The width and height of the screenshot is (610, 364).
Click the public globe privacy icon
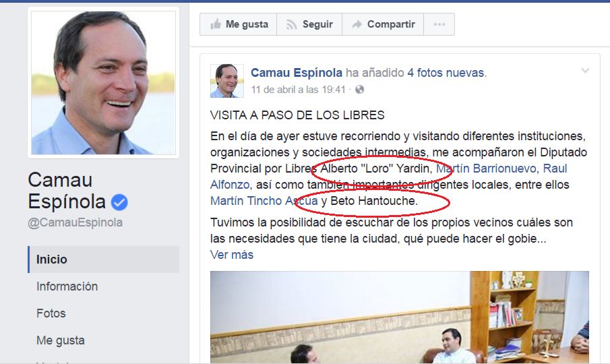[x=359, y=90]
